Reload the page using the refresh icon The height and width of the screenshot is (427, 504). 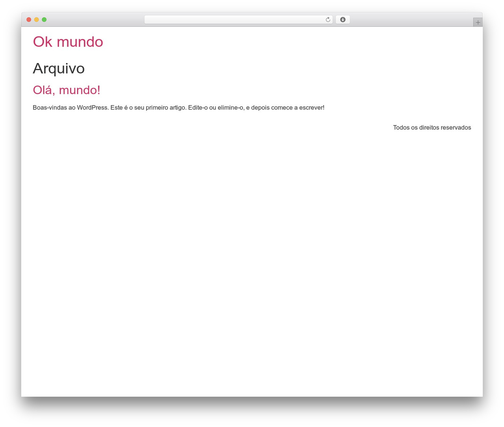pyautogui.click(x=328, y=20)
